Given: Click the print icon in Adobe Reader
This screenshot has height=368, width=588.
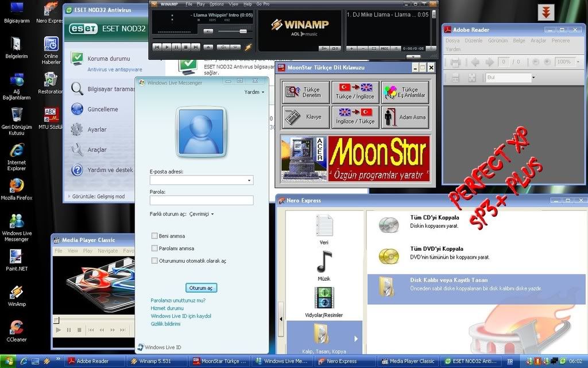Looking at the screenshot, I should click(455, 62).
